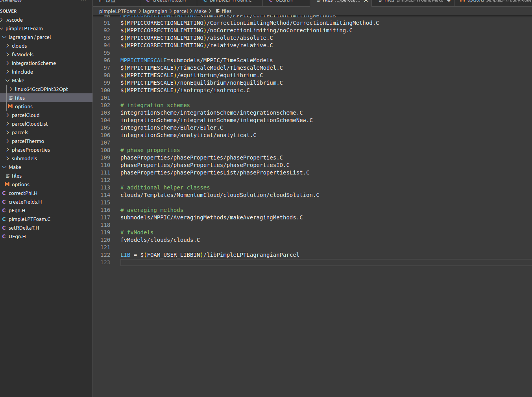Open options file below linux64GccDPInt32Opt folder

tap(24, 106)
